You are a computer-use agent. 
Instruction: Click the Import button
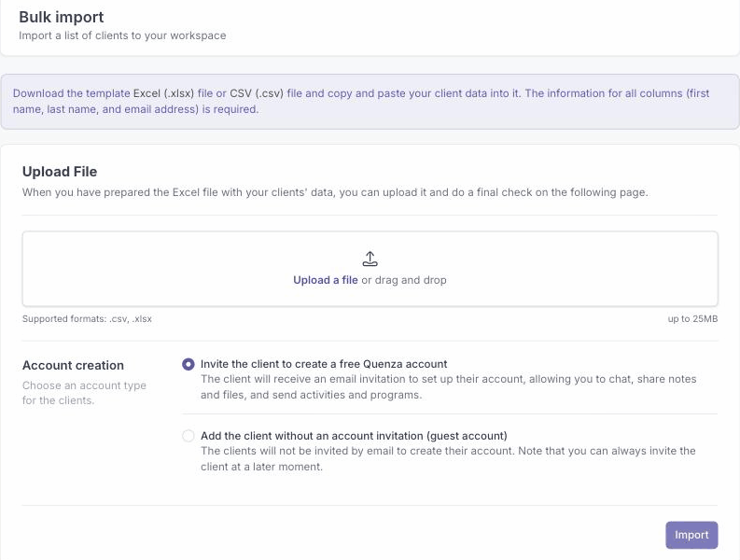pyautogui.click(x=691, y=535)
